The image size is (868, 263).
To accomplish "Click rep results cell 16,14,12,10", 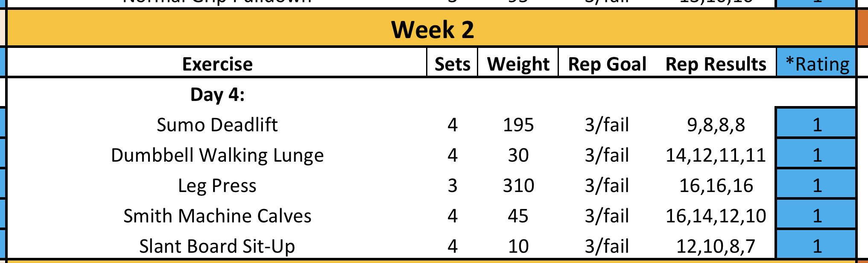I will click(x=716, y=216).
